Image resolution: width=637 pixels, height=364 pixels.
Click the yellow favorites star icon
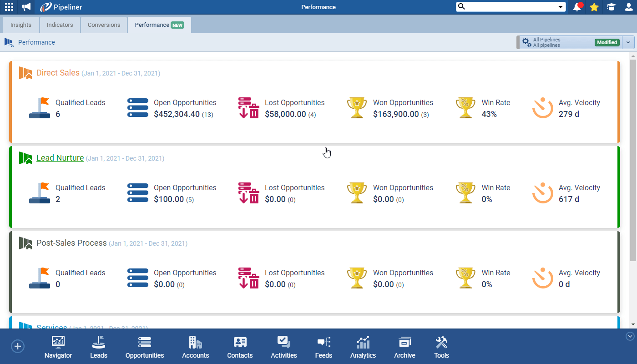594,7
